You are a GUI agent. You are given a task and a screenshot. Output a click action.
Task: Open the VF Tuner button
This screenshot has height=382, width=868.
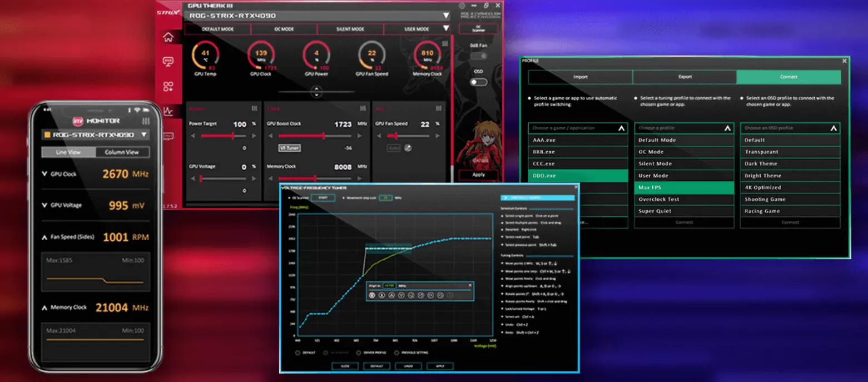(x=289, y=148)
